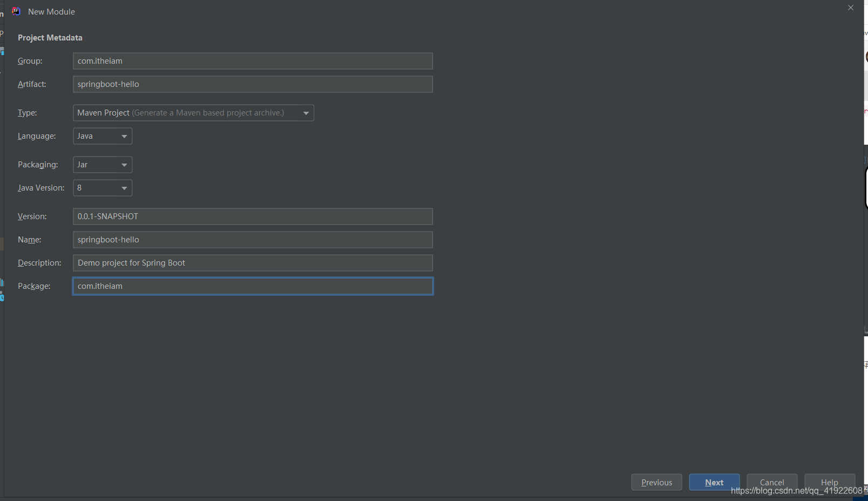Click the Artifact label
Viewport: 868px width, 501px height.
tap(32, 84)
